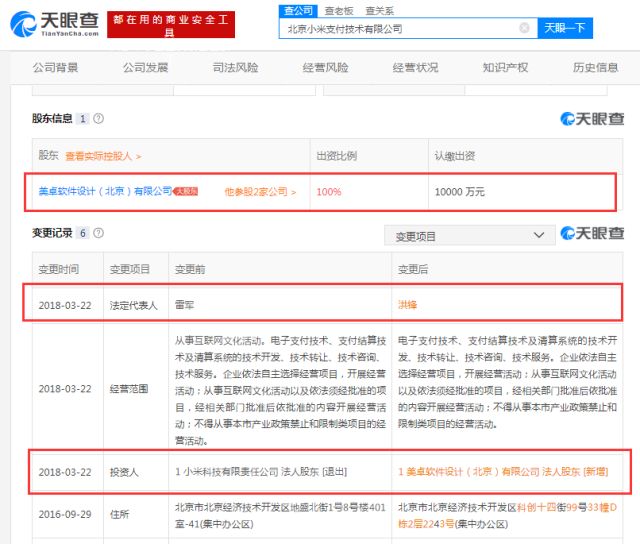Clear the search box with the X icon
Viewport: 640px width, 544px height.
coord(524,29)
